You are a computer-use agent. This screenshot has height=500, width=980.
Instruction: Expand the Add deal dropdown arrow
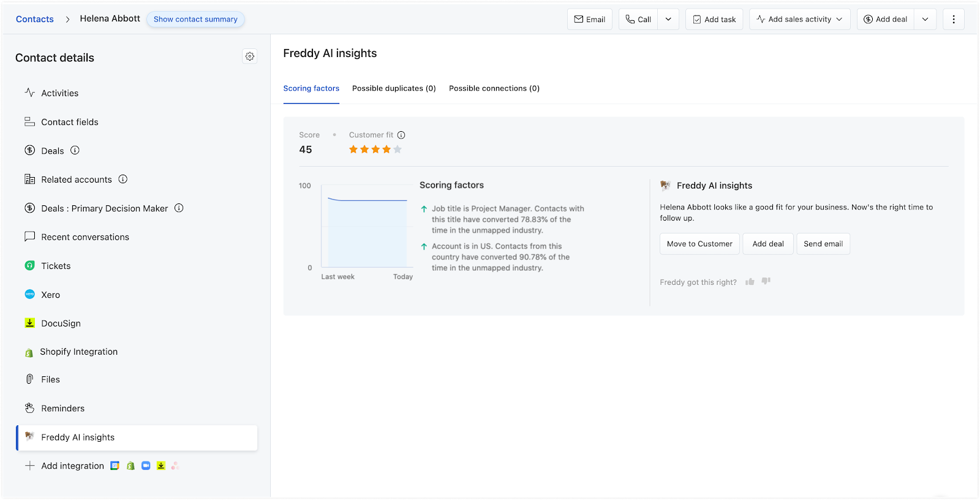point(925,19)
